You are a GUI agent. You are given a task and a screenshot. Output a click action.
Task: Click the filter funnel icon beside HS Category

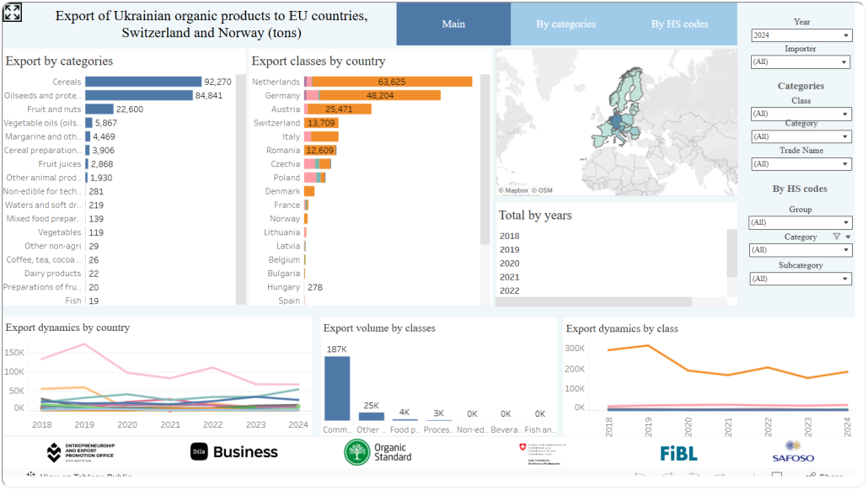(836, 237)
